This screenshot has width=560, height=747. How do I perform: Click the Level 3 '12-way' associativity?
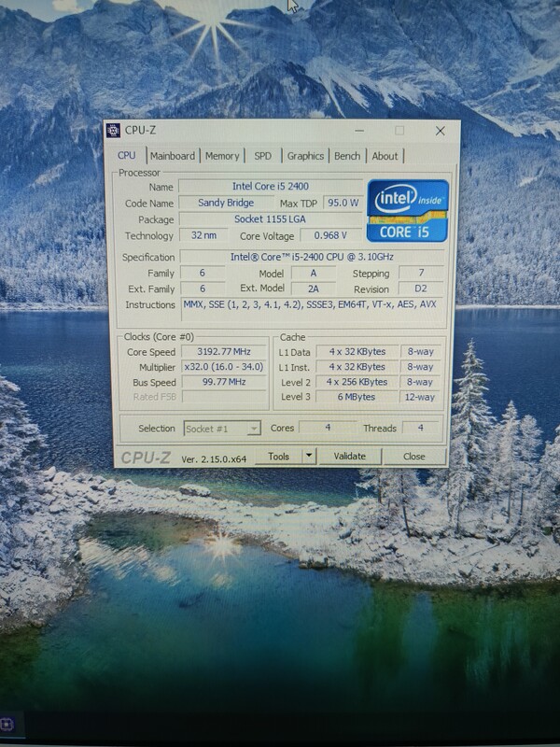click(x=420, y=397)
